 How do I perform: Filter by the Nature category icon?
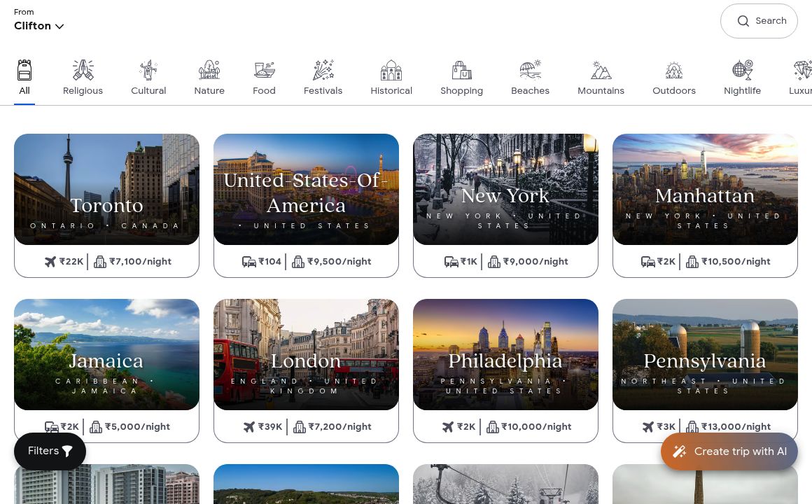[209, 70]
